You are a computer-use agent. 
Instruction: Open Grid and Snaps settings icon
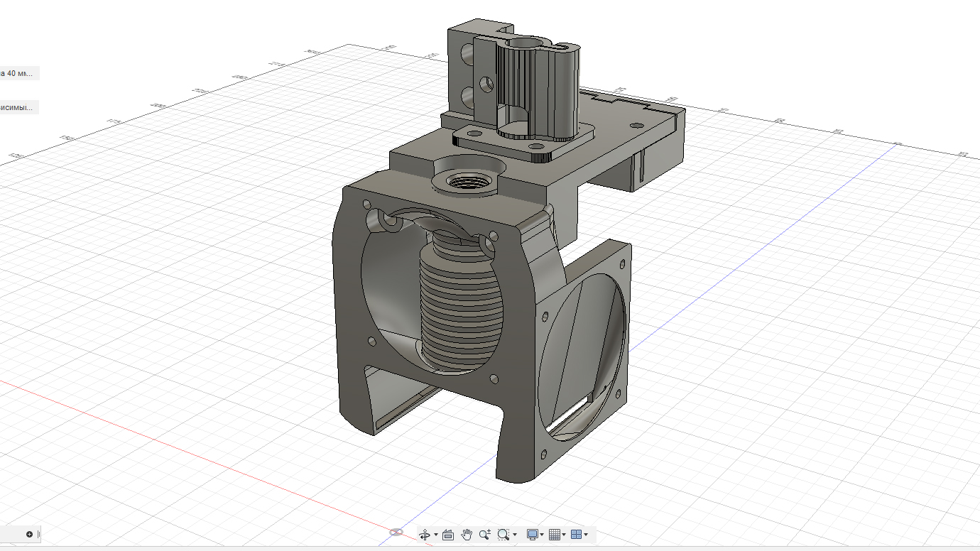(x=555, y=535)
